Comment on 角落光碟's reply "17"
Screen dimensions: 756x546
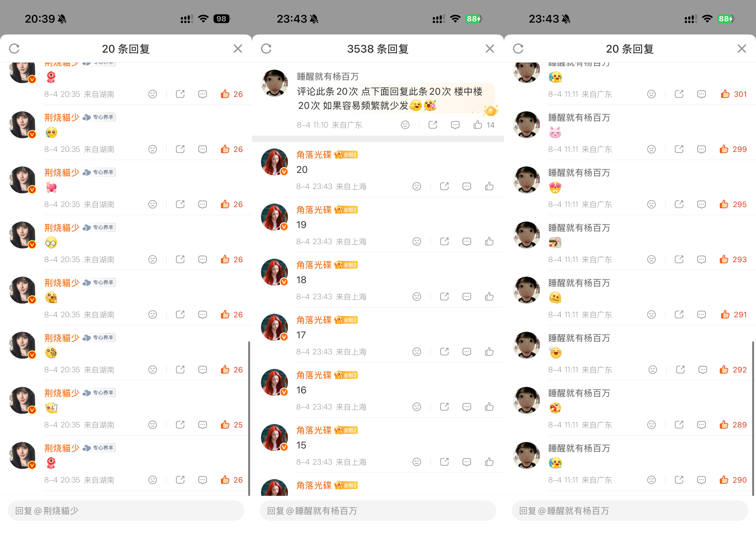pos(467,352)
